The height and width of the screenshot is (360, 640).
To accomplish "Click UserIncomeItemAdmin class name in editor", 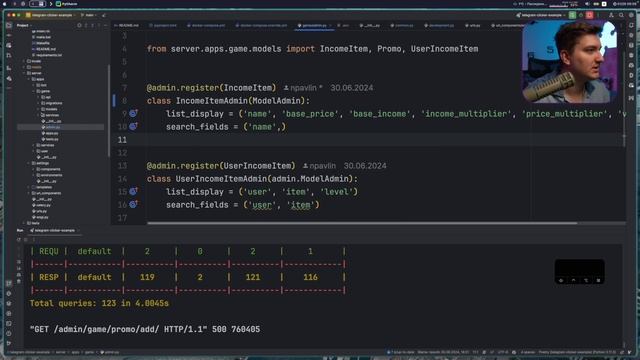I will click(x=221, y=179).
